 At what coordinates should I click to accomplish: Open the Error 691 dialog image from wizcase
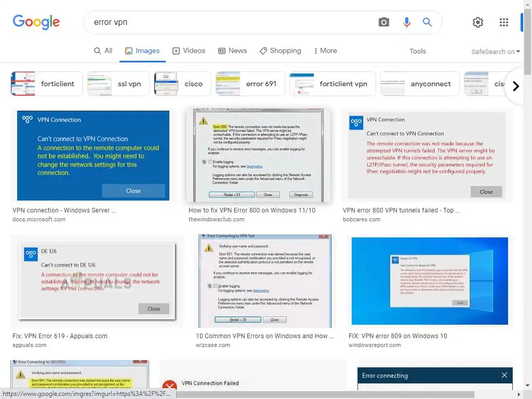(265, 281)
